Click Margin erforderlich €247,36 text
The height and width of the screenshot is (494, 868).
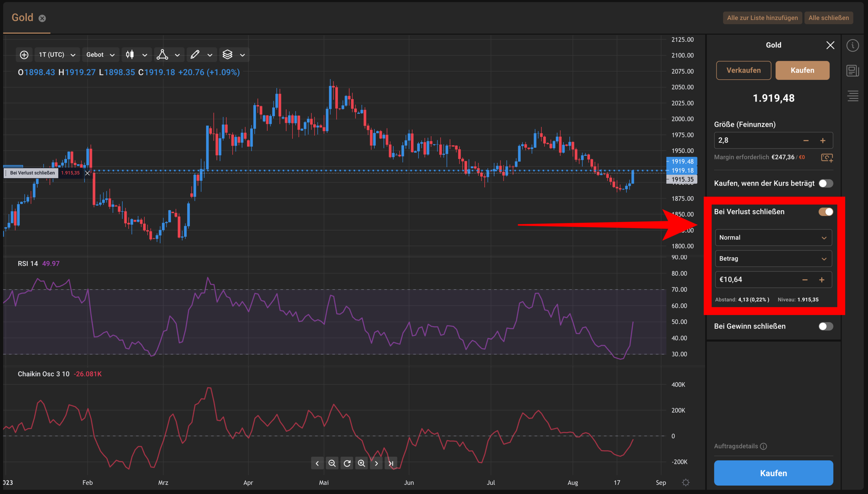click(x=754, y=157)
